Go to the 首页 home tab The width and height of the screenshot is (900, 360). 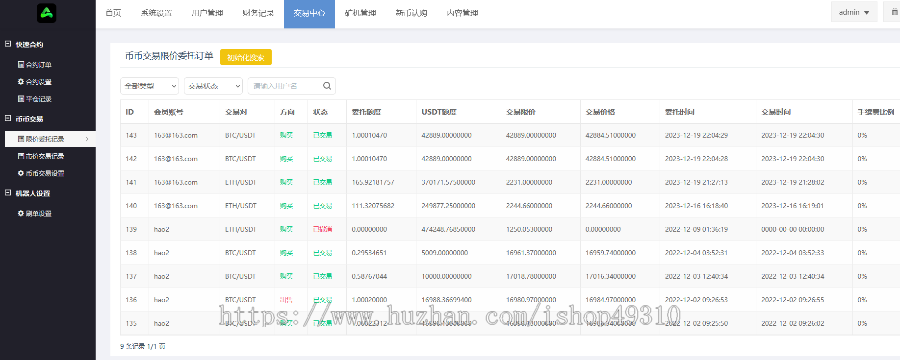113,13
